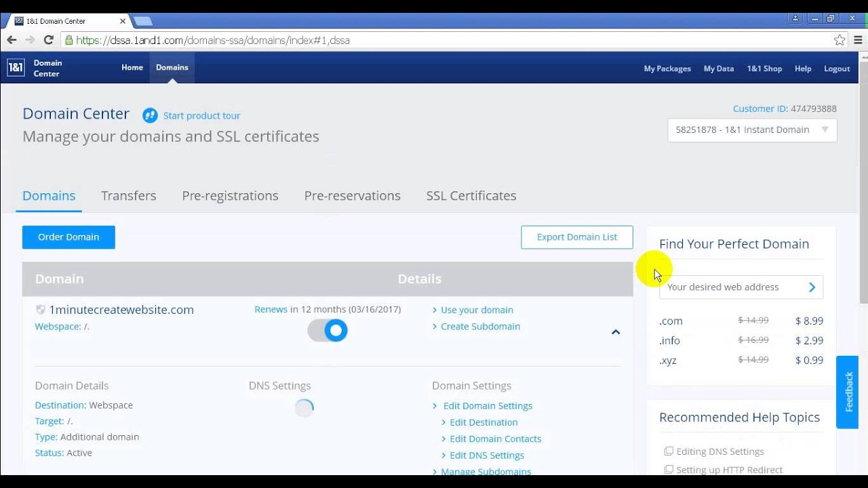Open a new browser tab

pos(143,21)
